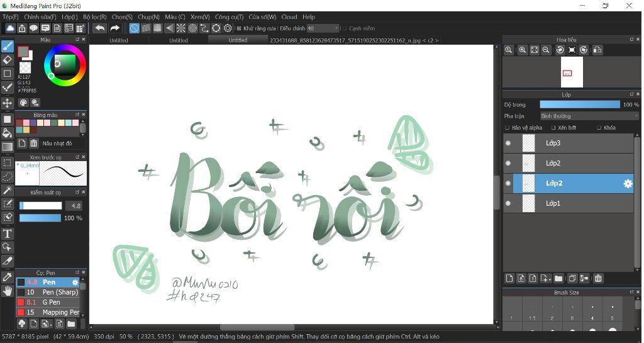This screenshot has height=343, width=644.
Task: Select the Gradient tool
Action: point(8,147)
